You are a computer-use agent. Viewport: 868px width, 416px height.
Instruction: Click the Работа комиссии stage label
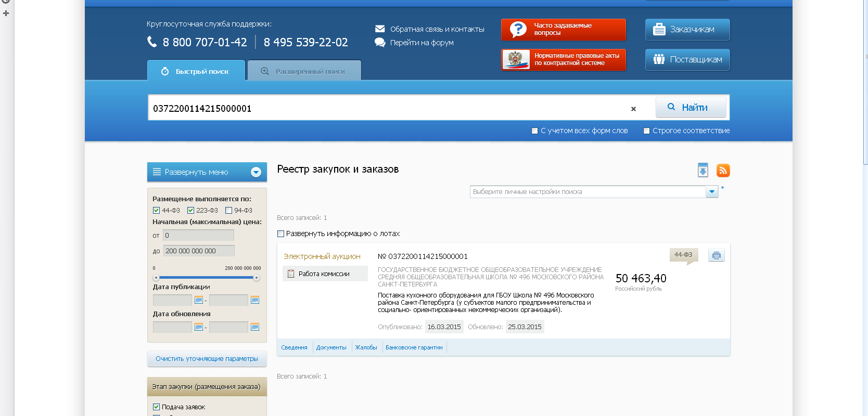click(x=324, y=274)
